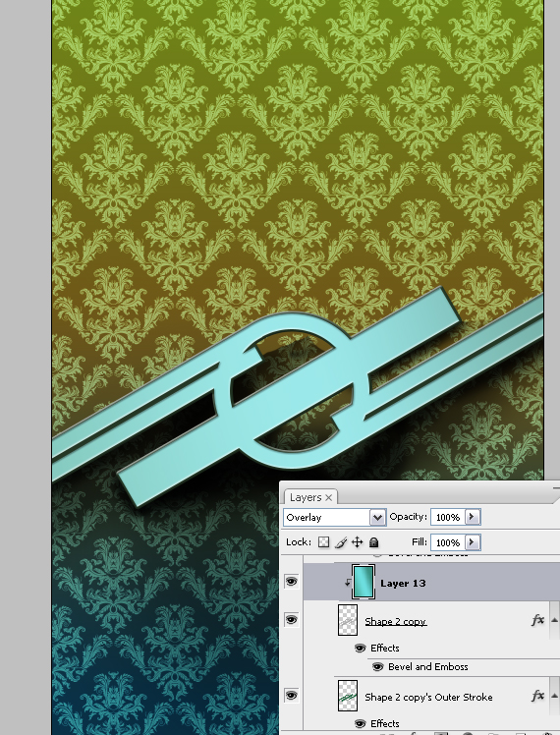Click the Layer 13 name
Screen dimensions: 560x735
coord(403,583)
